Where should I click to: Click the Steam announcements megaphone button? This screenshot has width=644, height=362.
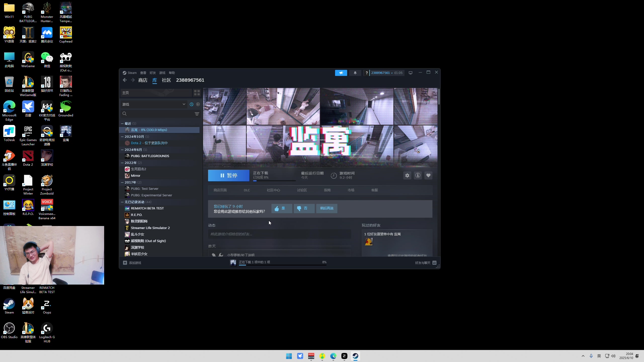341,73
